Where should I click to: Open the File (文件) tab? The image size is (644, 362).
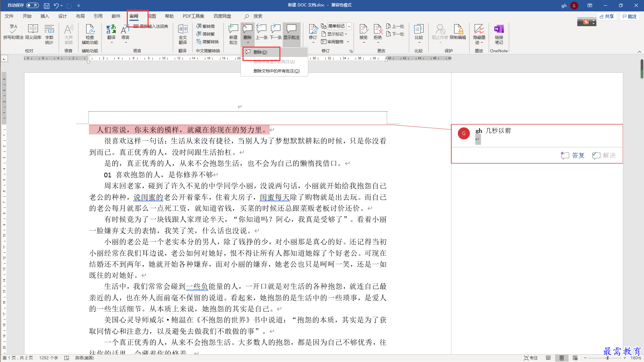click(9, 16)
